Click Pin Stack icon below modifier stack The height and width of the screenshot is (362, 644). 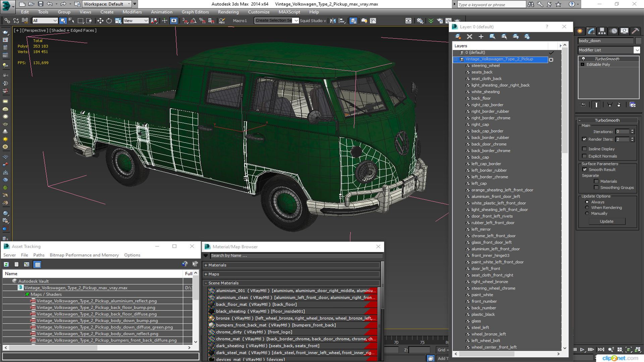583,105
